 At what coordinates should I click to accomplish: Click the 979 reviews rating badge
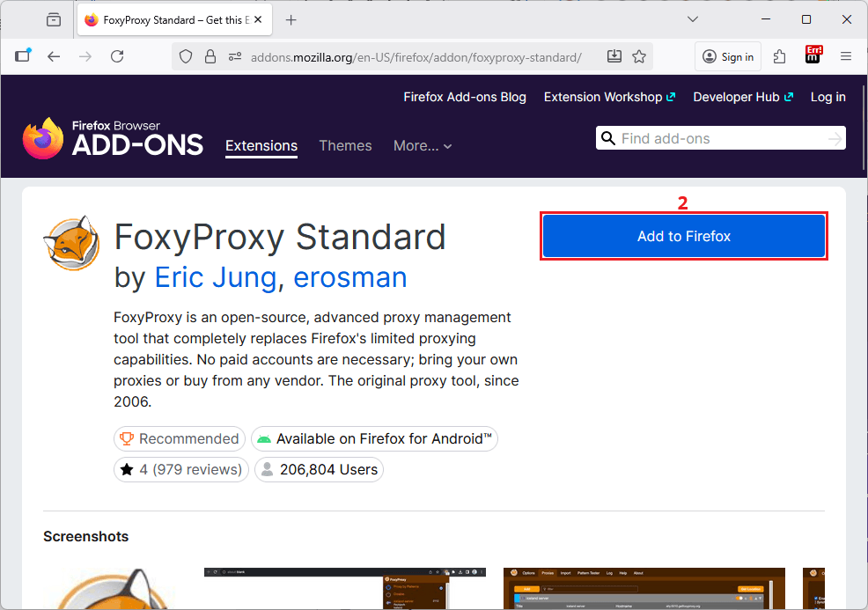[x=181, y=469]
